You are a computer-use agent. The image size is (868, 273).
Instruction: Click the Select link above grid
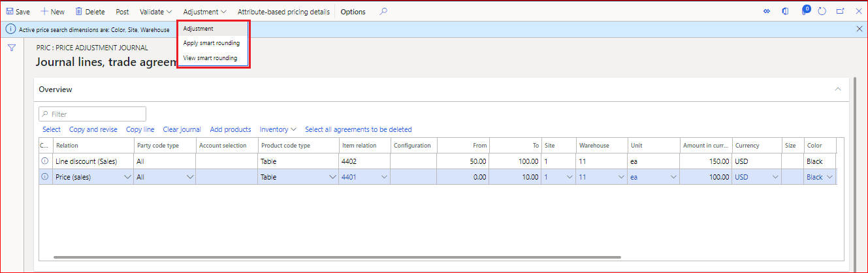52,129
